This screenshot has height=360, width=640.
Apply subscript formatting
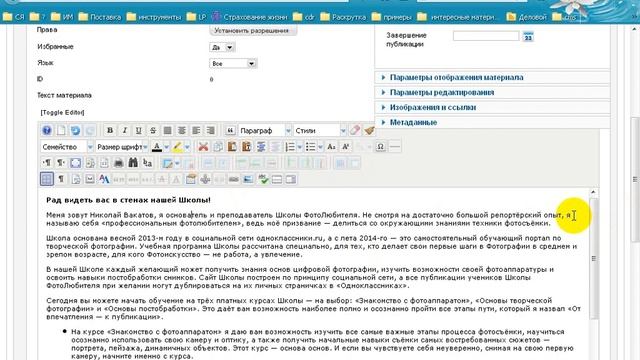coord(331,147)
